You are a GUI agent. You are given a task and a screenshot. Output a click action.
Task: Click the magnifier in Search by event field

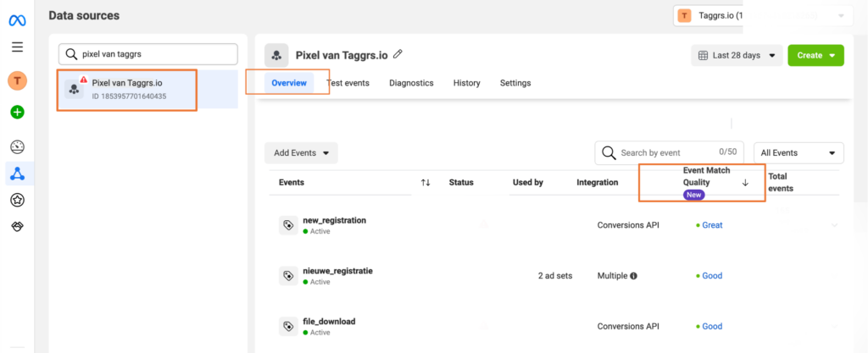click(609, 153)
